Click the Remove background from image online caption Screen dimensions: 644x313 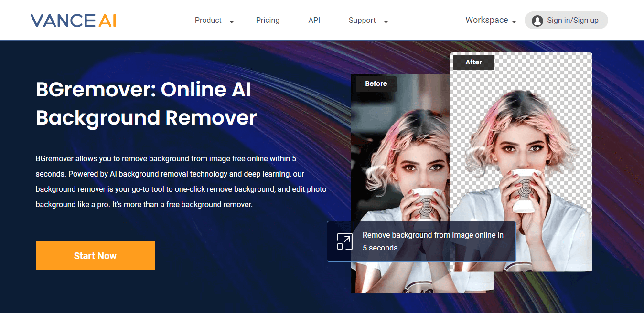tap(433, 241)
